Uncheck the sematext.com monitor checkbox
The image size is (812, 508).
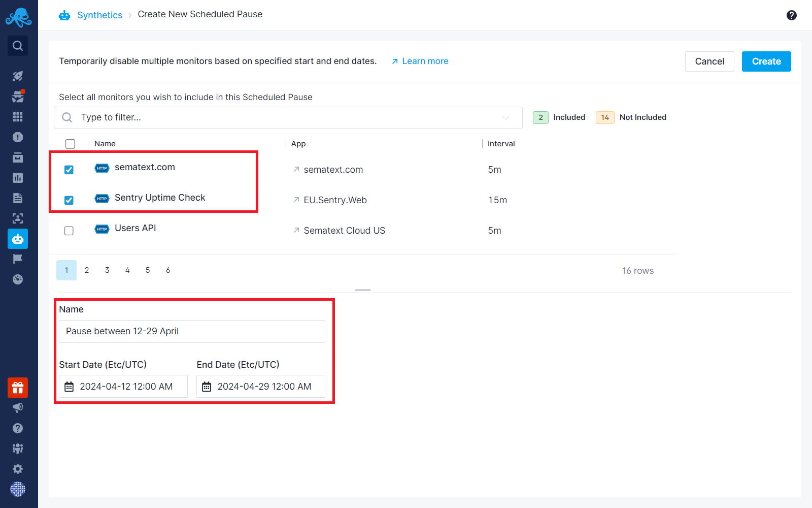[x=69, y=170]
